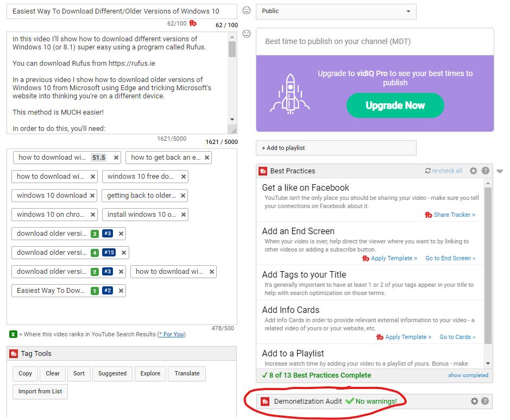This screenshot has width=510, height=420.
Task: Click the Translate tags button
Action: pyautogui.click(x=187, y=373)
